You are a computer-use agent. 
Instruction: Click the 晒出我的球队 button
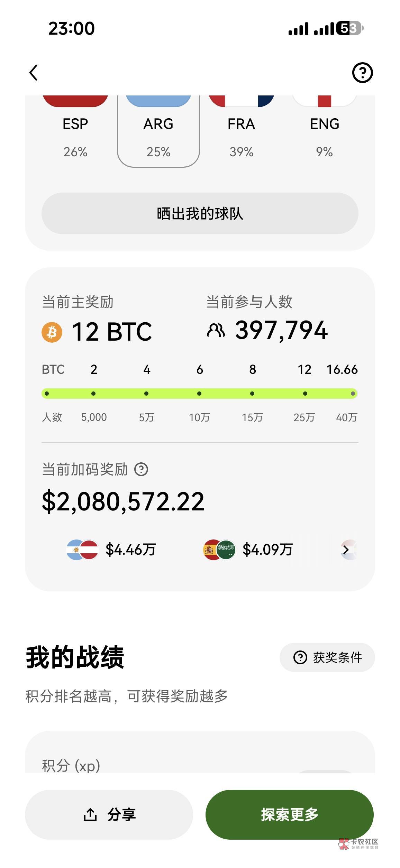click(x=200, y=213)
